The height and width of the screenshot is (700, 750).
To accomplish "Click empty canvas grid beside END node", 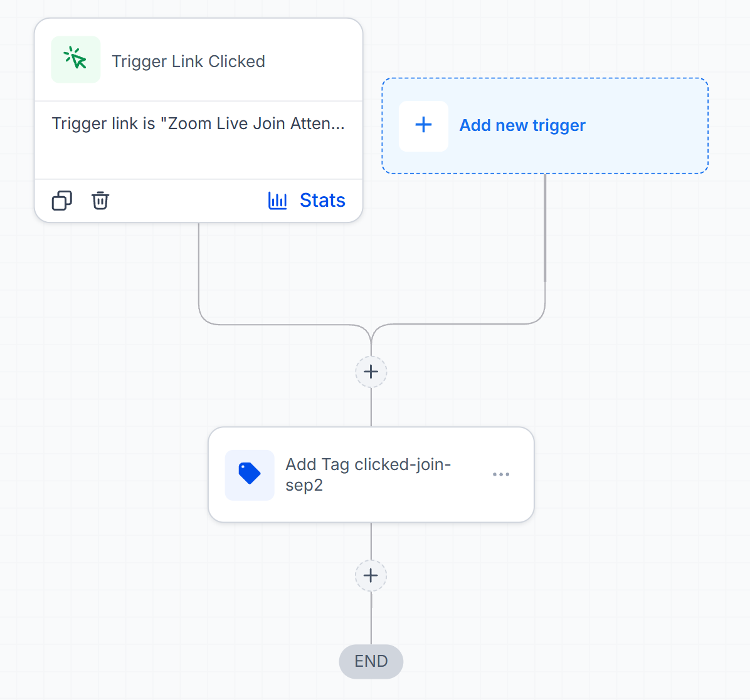I will point(526,661).
